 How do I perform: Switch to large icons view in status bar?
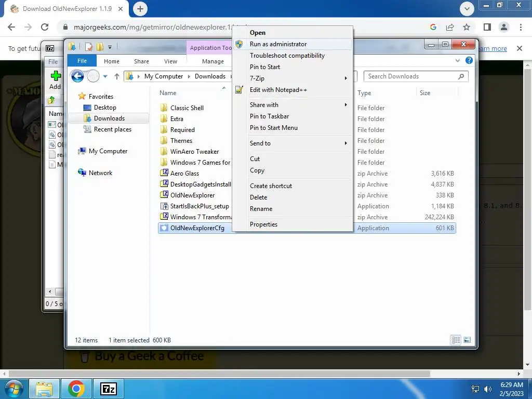[x=467, y=340]
